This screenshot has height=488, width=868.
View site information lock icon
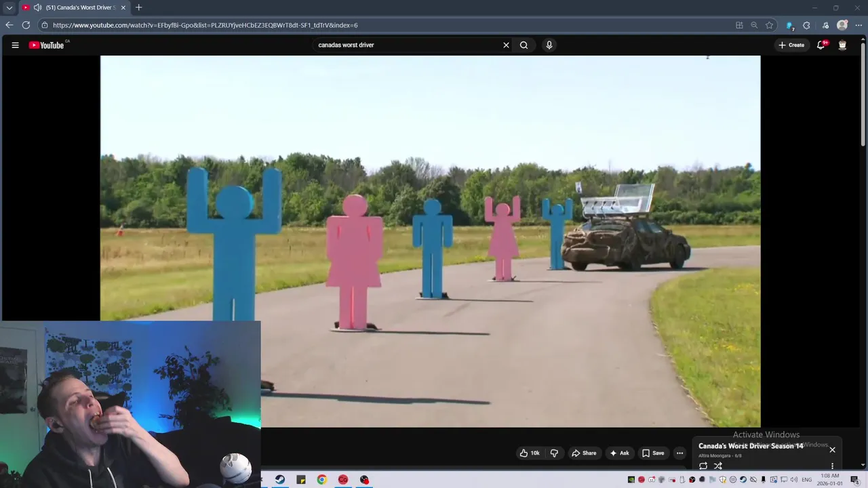point(45,25)
